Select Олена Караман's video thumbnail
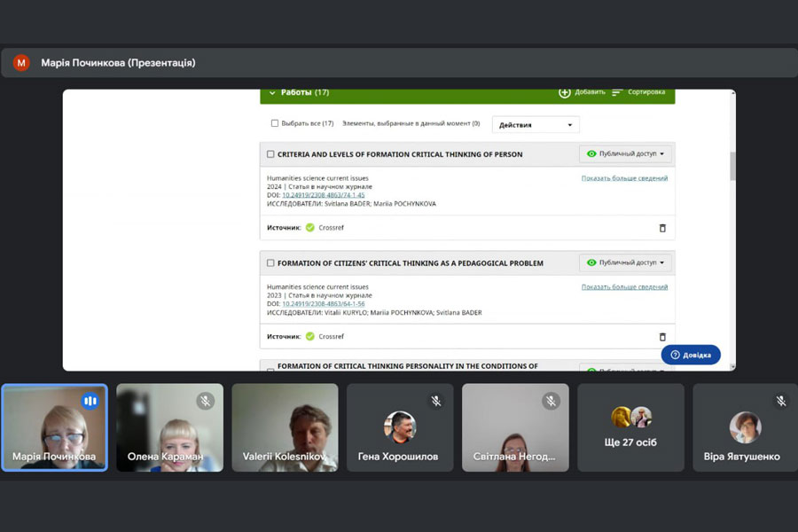This screenshot has width=798, height=532. pyautogui.click(x=169, y=427)
